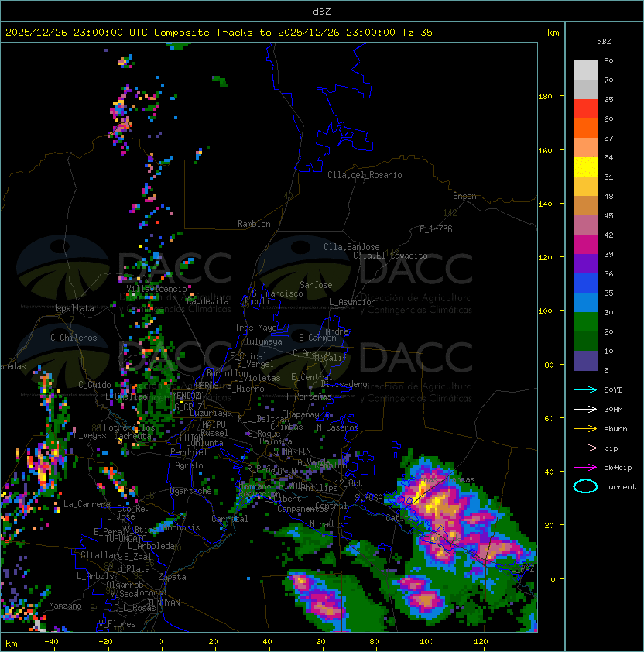The height and width of the screenshot is (652, 644).
Task: Click the Tres_Mayo map label
Action: [x=255, y=328]
